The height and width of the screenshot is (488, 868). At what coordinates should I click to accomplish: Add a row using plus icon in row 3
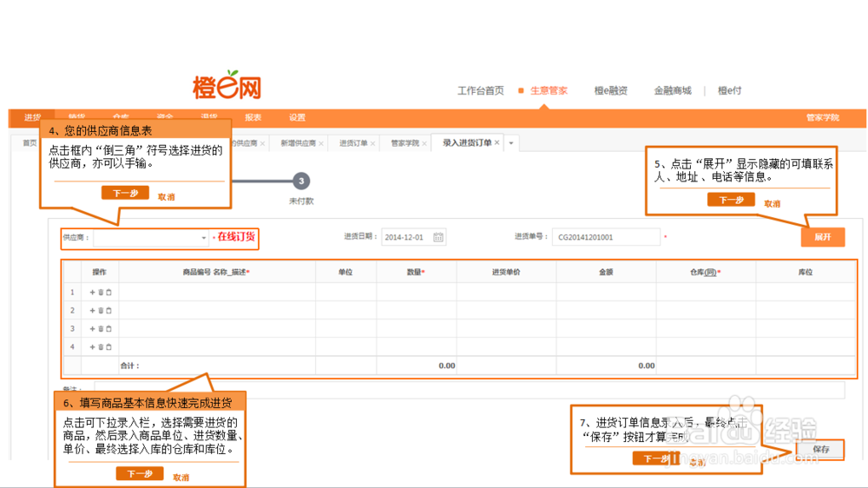[x=93, y=328]
